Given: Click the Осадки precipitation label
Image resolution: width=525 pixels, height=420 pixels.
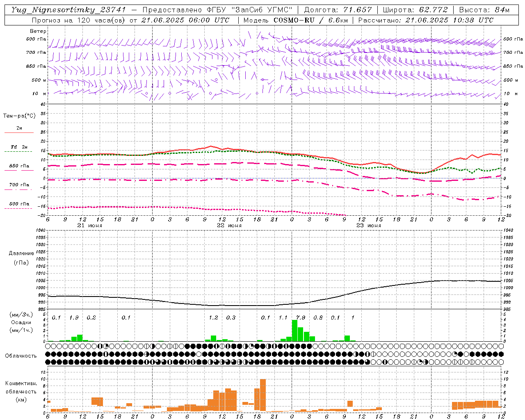Looking at the screenshot, I should click(x=21, y=322).
